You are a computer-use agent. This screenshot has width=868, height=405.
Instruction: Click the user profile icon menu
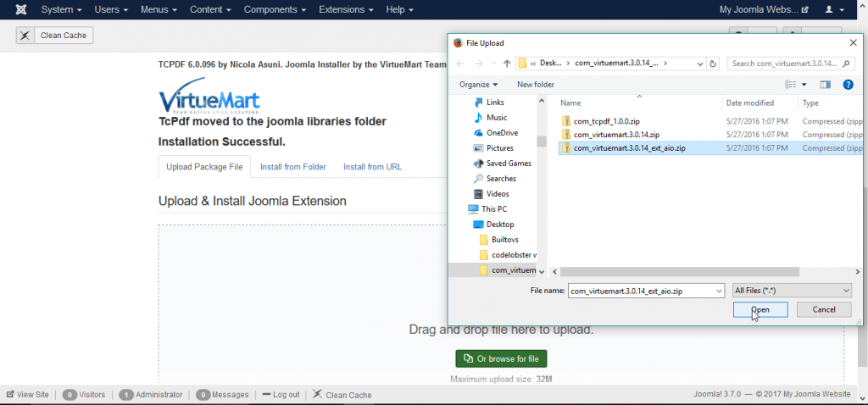[x=833, y=9]
